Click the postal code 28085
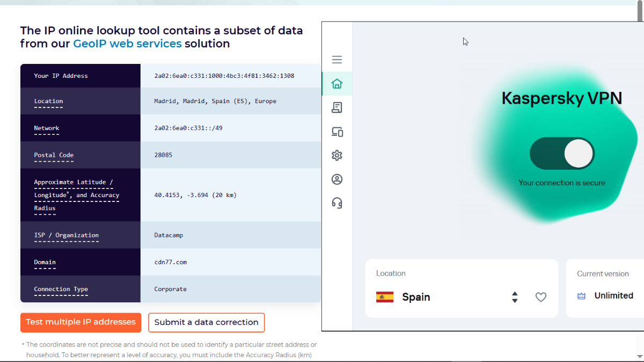This screenshot has width=644, height=362. click(x=163, y=155)
